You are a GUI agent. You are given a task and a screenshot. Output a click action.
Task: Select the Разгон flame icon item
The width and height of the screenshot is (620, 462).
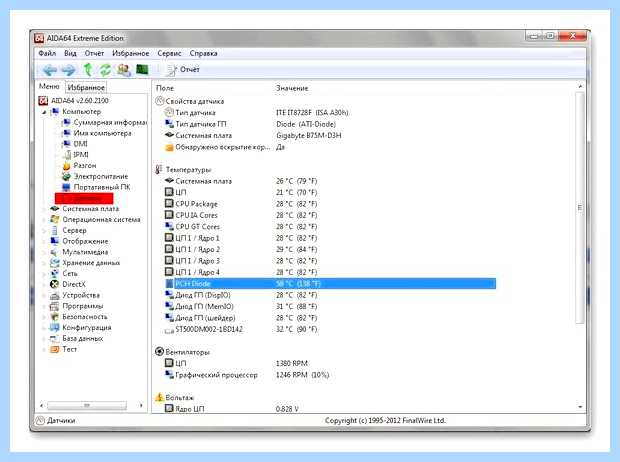click(x=66, y=165)
